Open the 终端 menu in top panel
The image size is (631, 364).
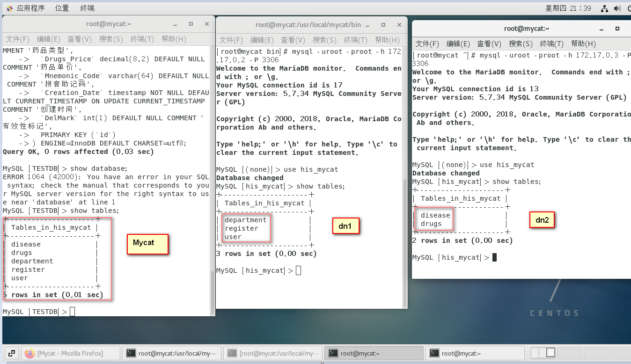pyautogui.click(x=87, y=8)
